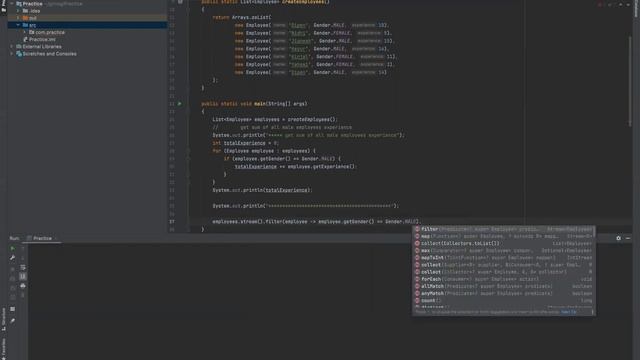Clear all console output with trash icon
The height and width of the screenshot is (360, 640).
23,295
